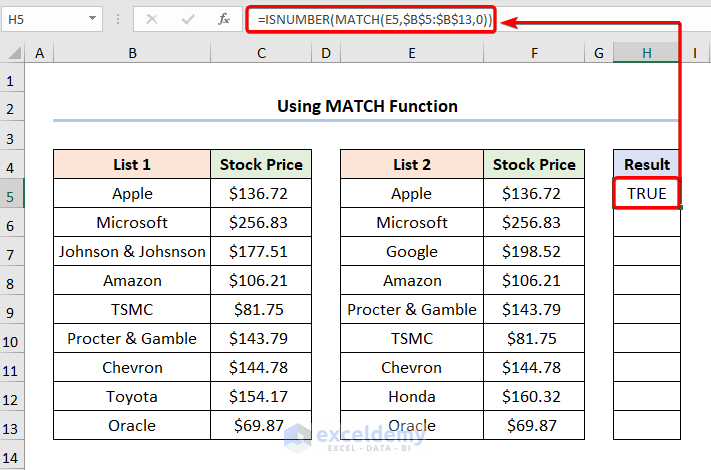Viewport: 711px width, 470px height.
Task: Select column E header
Action: (412, 53)
